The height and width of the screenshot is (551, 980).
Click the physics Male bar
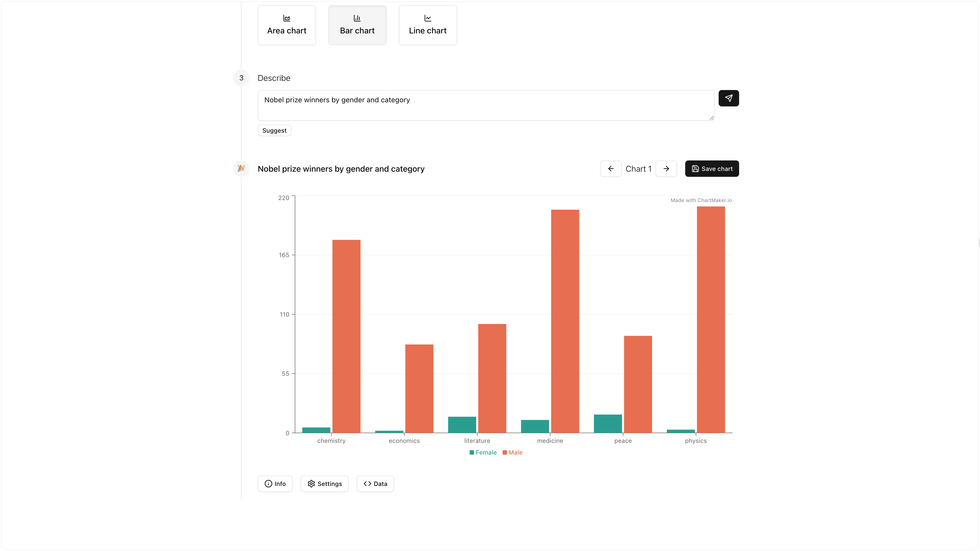click(711, 319)
